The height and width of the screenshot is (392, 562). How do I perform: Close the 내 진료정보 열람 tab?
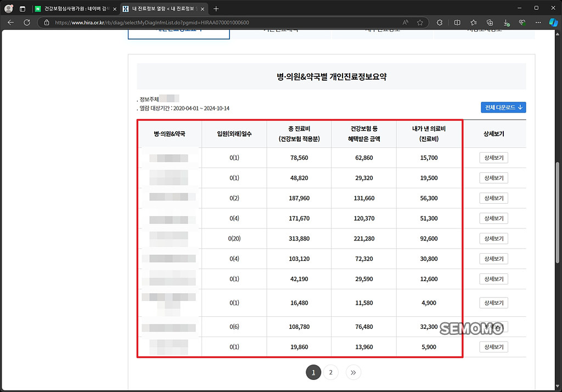[x=203, y=9]
